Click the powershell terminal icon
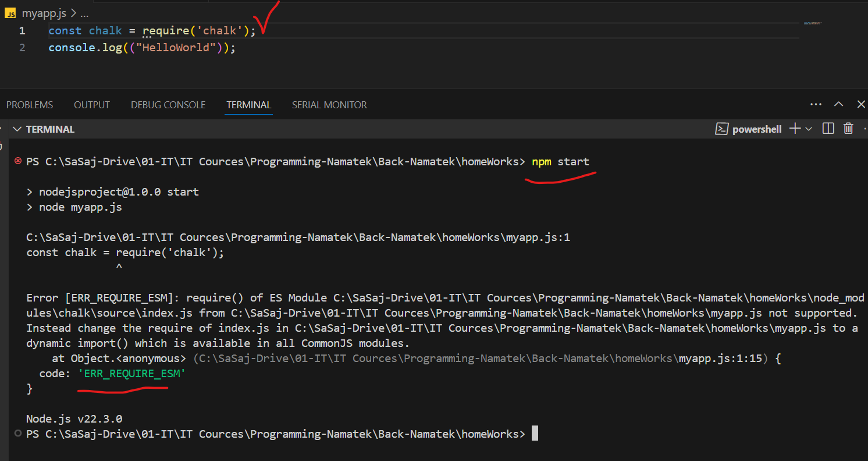The width and height of the screenshot is (868, 461). click(721, 129)
